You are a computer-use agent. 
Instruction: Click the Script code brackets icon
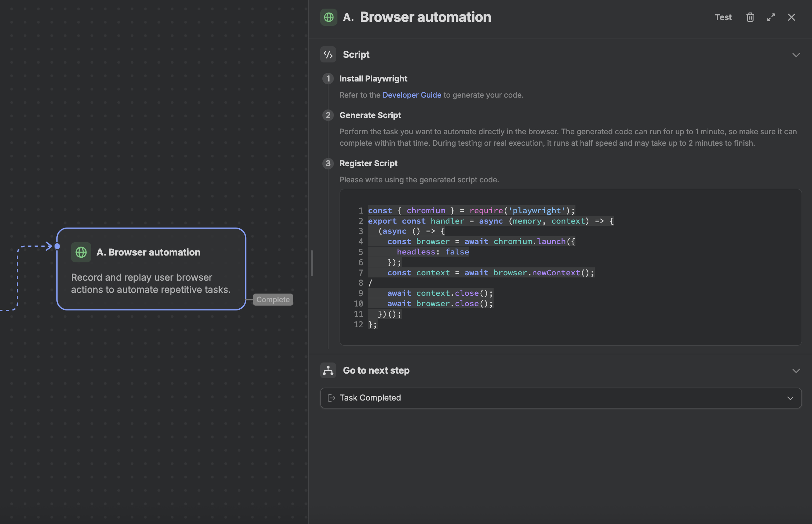tap(328, 55)
